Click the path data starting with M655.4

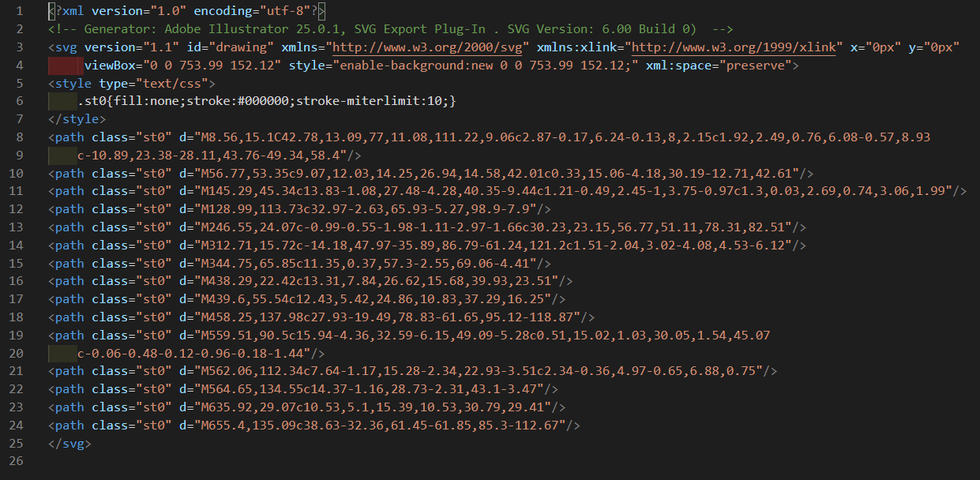point(379,426)
